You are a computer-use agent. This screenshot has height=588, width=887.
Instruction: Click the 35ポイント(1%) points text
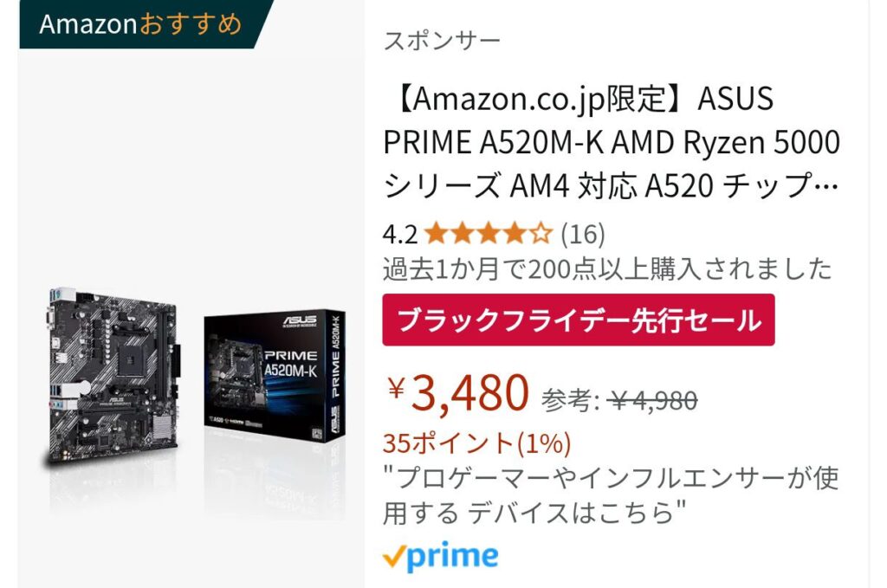click(x=477, y=443)
